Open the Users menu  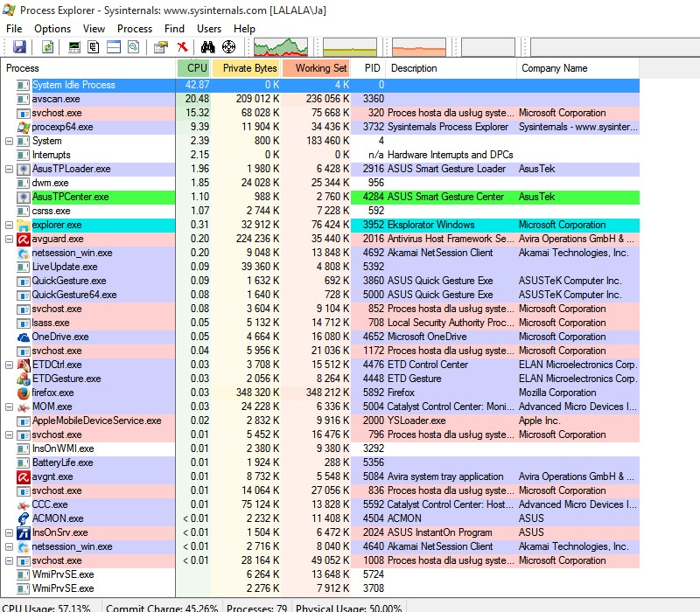209,29
